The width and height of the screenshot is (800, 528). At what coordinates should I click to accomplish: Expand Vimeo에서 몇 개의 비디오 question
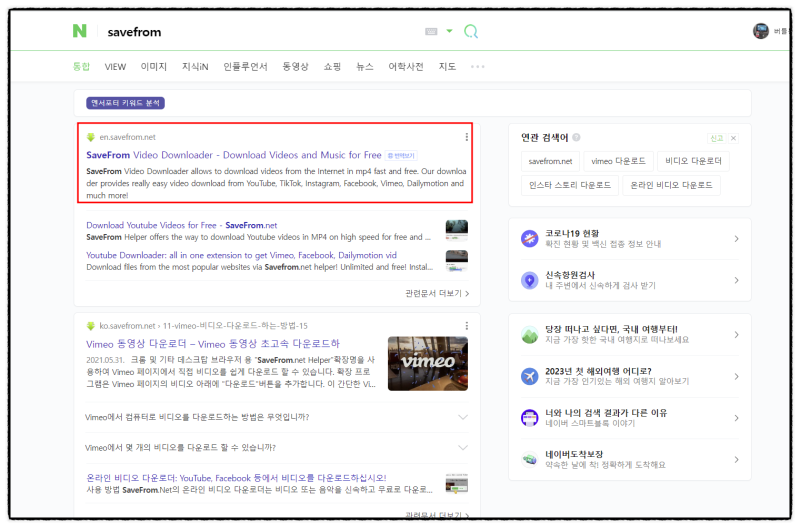tap(276, 447)
